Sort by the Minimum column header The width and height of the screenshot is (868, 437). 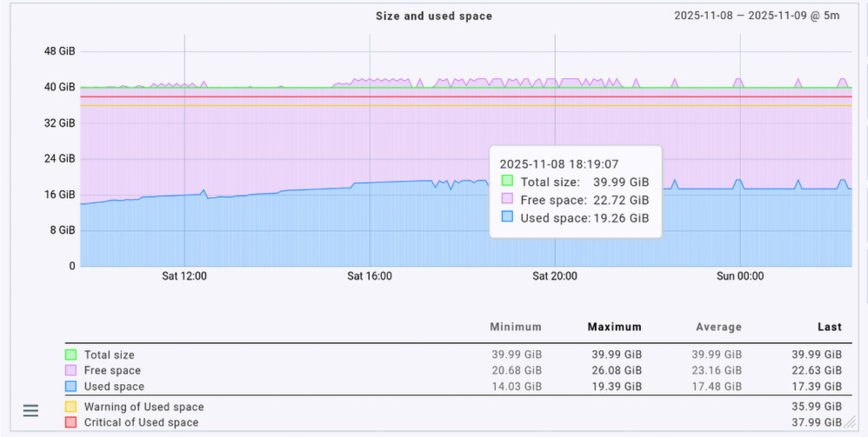pyautogui.click(x=515, y=327)
